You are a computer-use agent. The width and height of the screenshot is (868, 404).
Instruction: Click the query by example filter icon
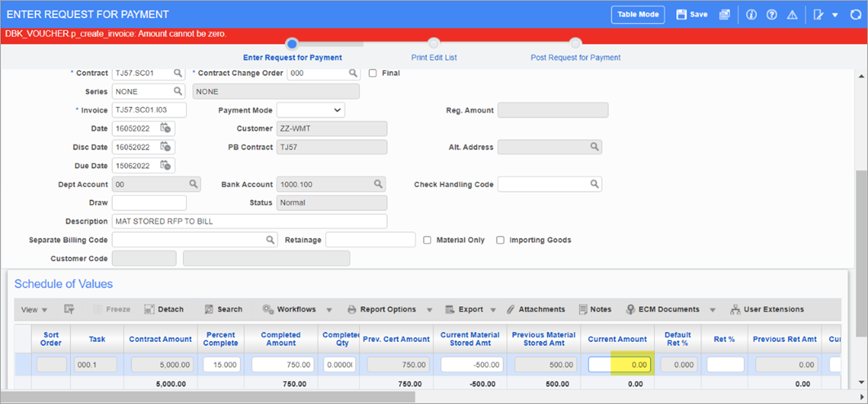(x=69, y=309)
